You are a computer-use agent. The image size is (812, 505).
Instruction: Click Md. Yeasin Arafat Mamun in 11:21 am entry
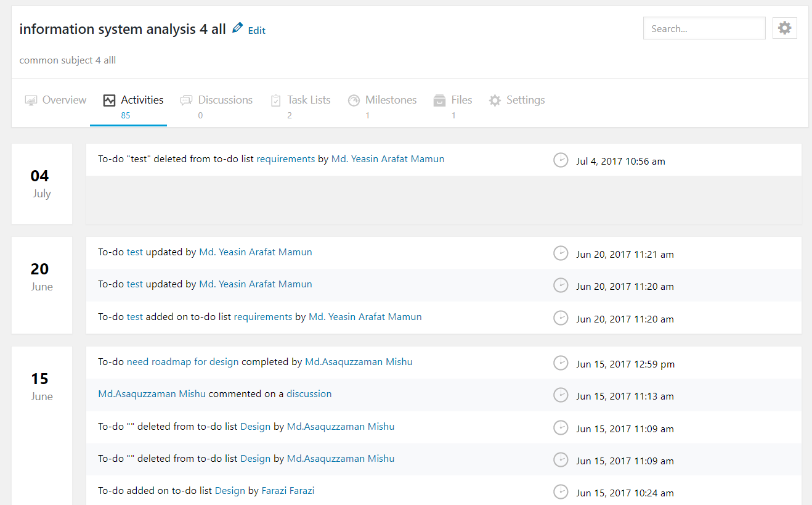(256, 252)
